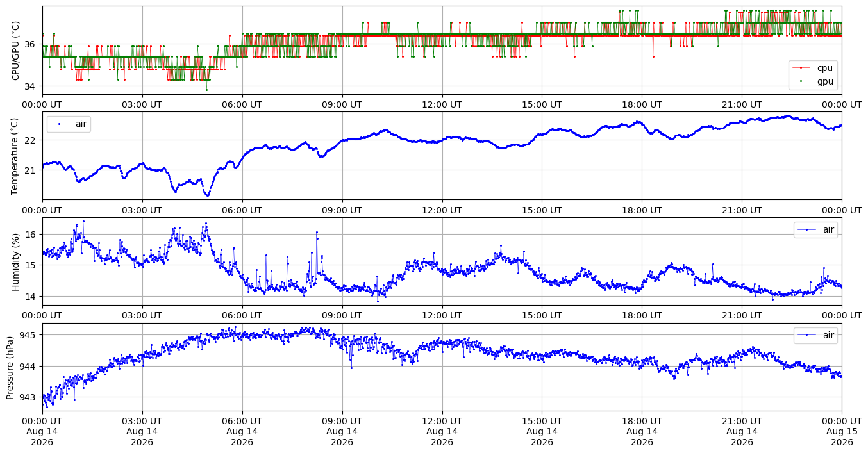Viewport: 868px width, 453px height.
Task: Click the gpu legend entry
Action: pyautogui.click(x=813, y=81)
